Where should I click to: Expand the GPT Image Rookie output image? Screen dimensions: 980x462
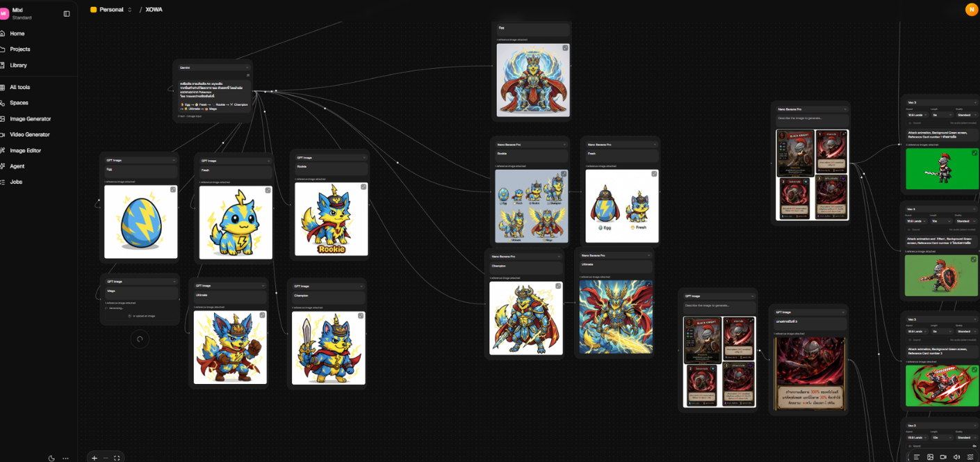(x=363, y=186)
